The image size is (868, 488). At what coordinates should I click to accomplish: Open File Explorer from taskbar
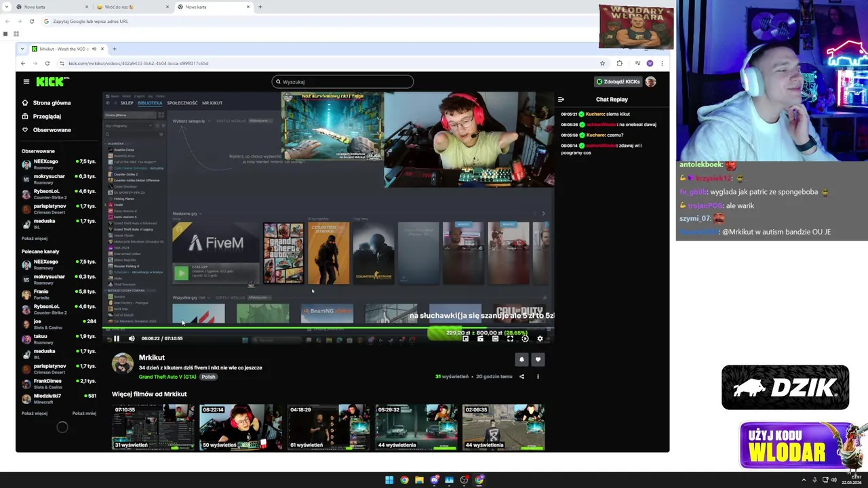[x=419, y=480]
